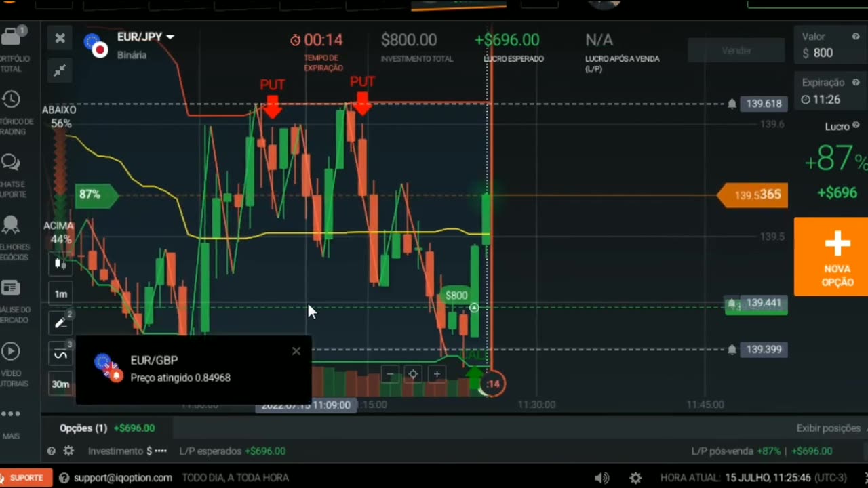Dismiss the EUR/GBP price alert notification
This screenshot has width=868, height=488.
pyautogui.click(x=296, y=351)
